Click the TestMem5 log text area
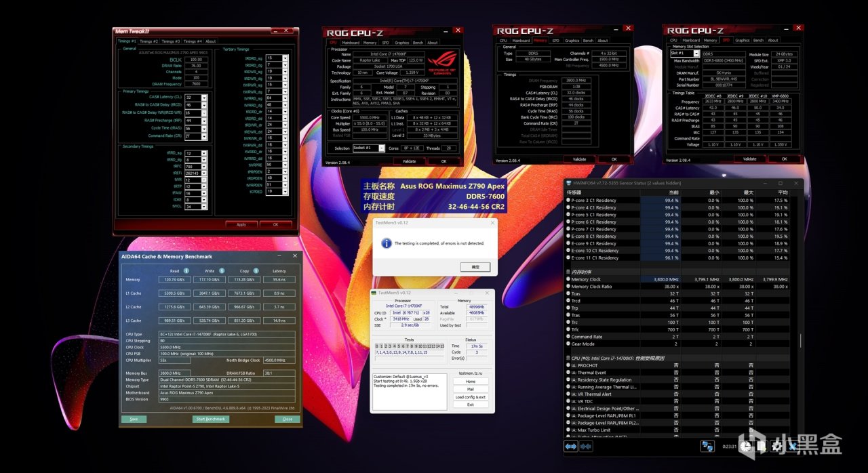 (410, 390)
